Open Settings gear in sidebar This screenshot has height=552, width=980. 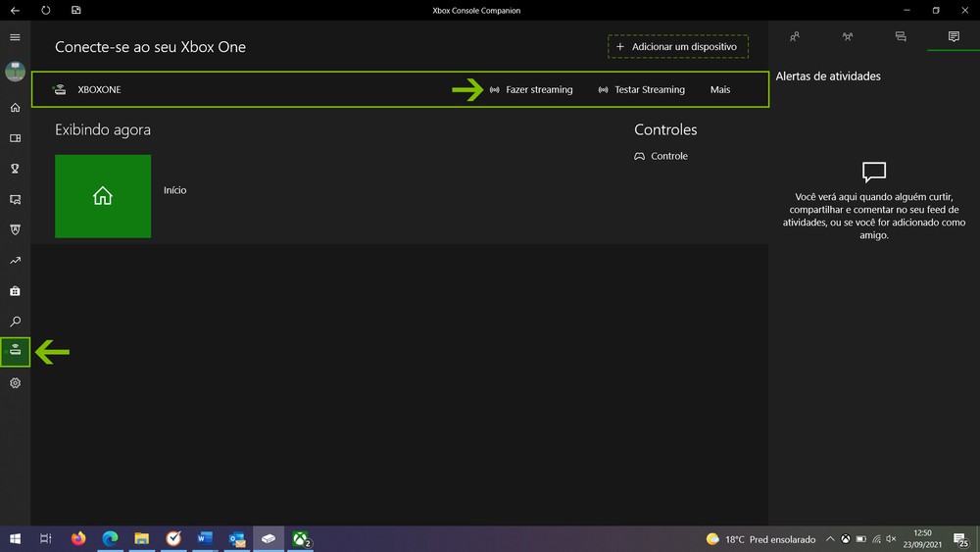15,383
